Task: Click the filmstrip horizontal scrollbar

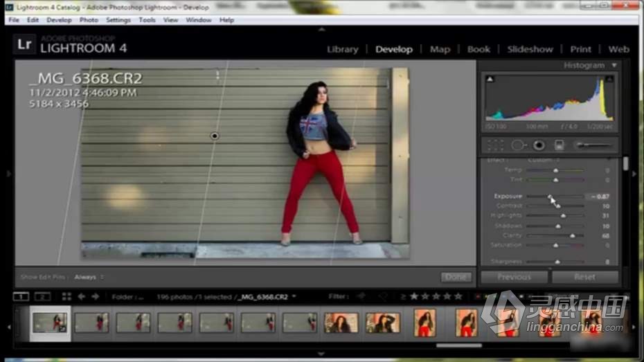Action: [x=459, y=345]
